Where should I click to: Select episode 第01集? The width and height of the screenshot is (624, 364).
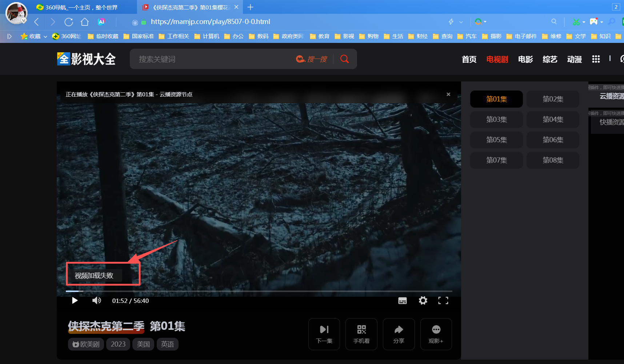(496, 99)
